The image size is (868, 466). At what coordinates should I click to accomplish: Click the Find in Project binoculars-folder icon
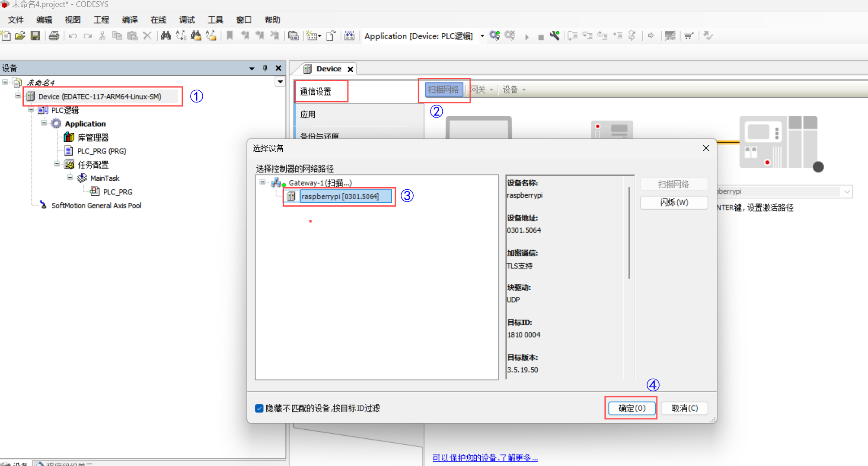click(x=196, y=36)
